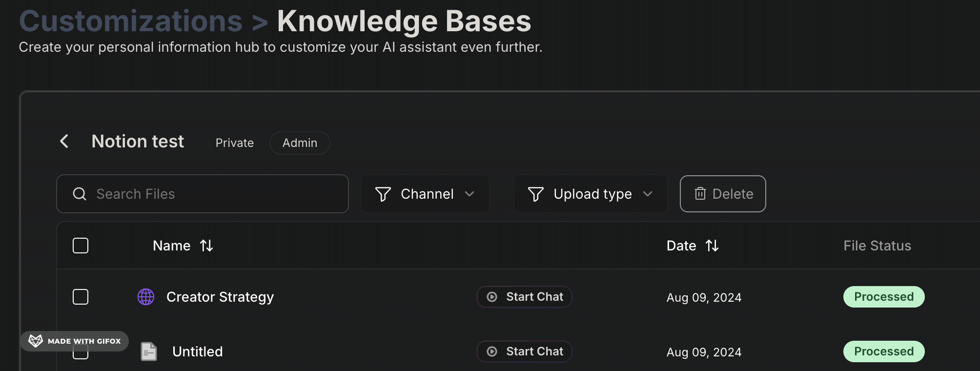This screenshot has width=980, height=371.
Task: Expand the Channel dropdown chevron
Action: 470,194
